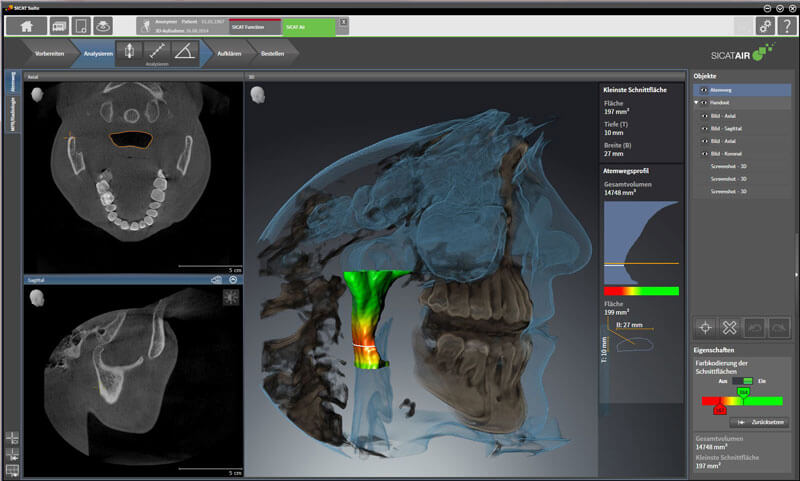Select the angle measurement tool
800x481 pixels.
(x=184, y=50)
